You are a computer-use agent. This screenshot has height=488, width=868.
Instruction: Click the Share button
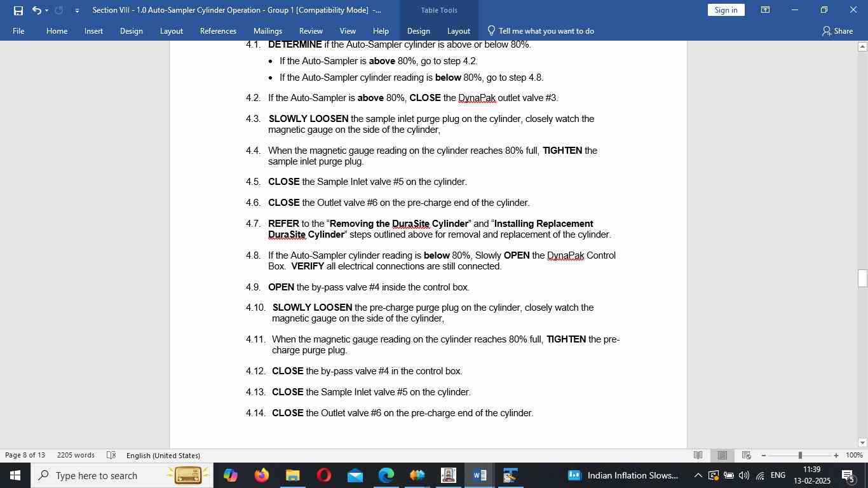click(837, 30)
